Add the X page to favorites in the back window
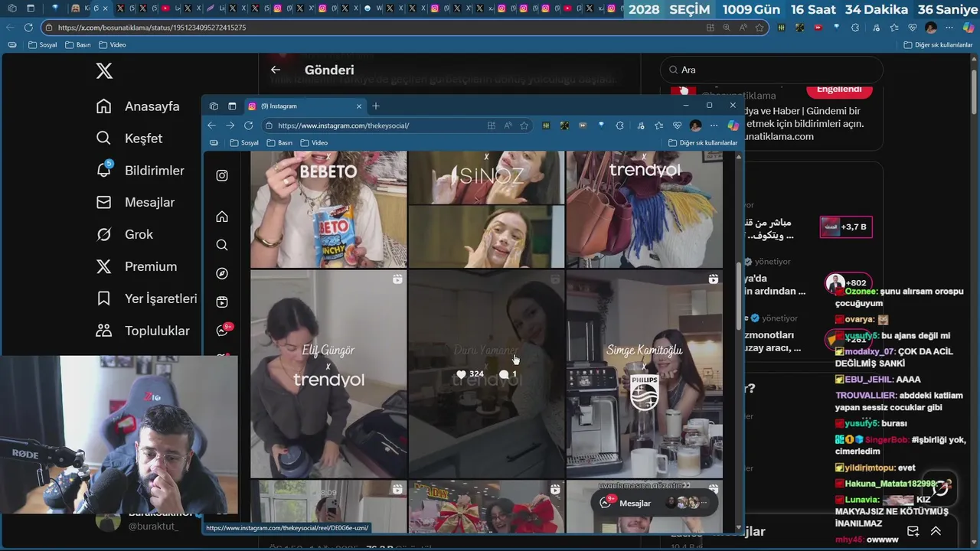 759,28
